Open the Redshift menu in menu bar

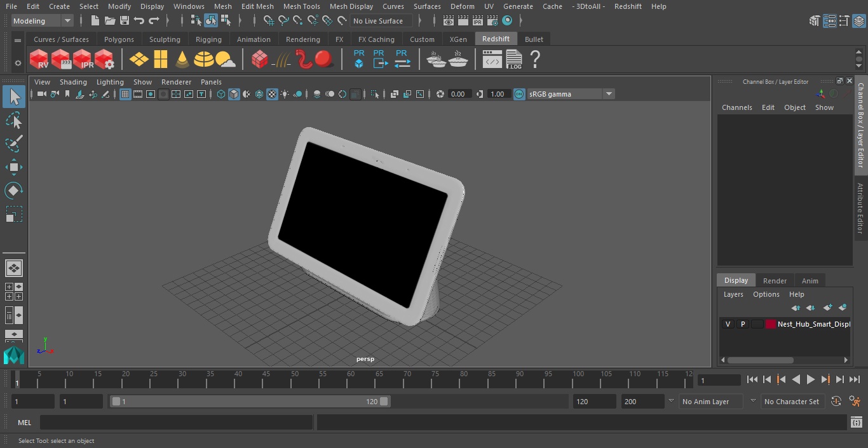click(x=628, y=6)
